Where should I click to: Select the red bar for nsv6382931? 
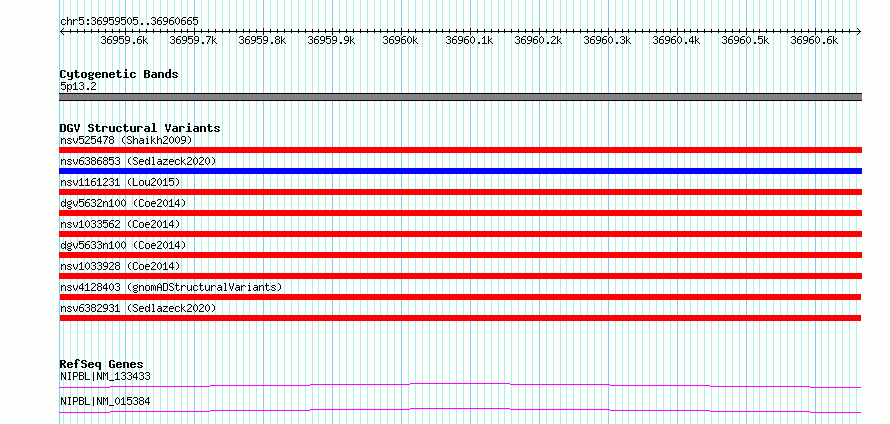coord(461,318)
